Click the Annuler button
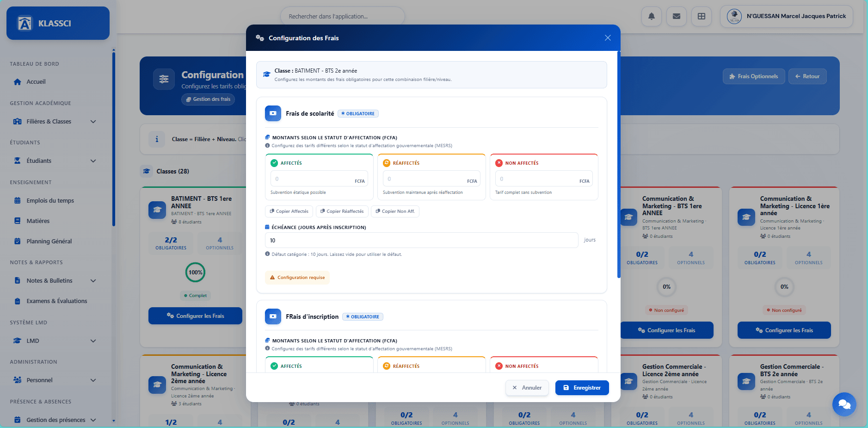The width and height of the screenshot is (868, 428). tap(527, 388)
